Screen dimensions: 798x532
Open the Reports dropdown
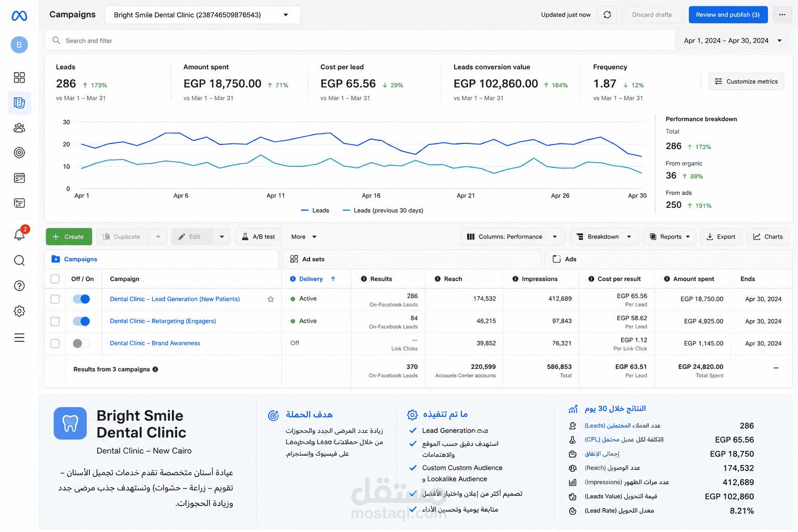670,237
